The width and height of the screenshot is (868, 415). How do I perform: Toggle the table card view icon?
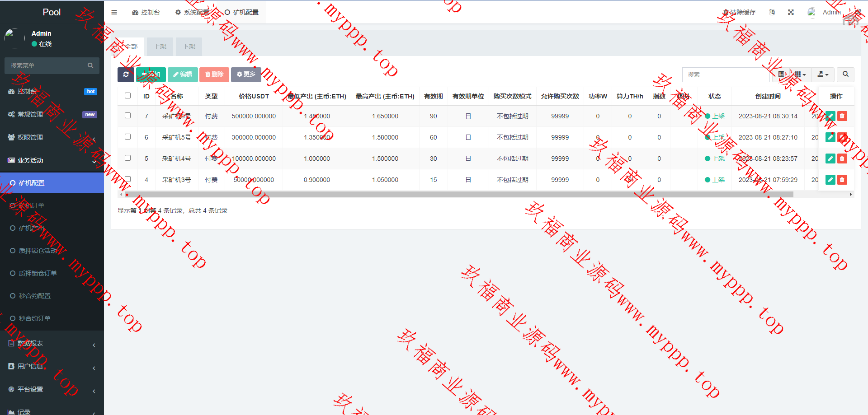781,75
